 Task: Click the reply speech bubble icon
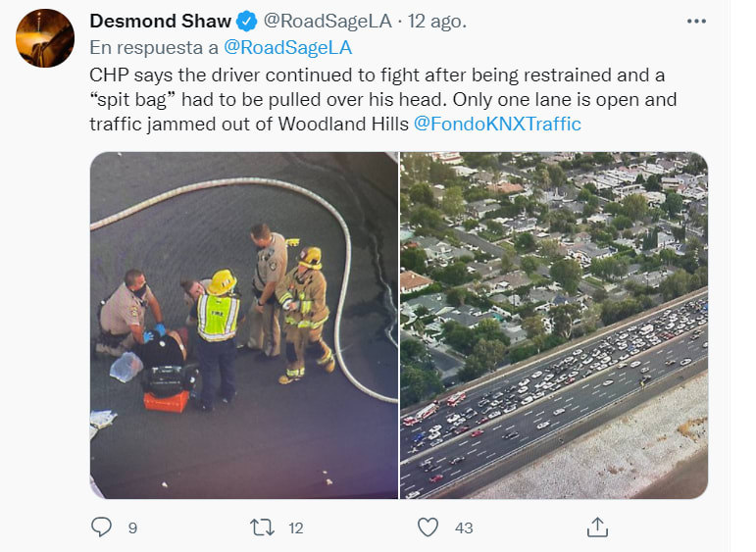[101, 527]
